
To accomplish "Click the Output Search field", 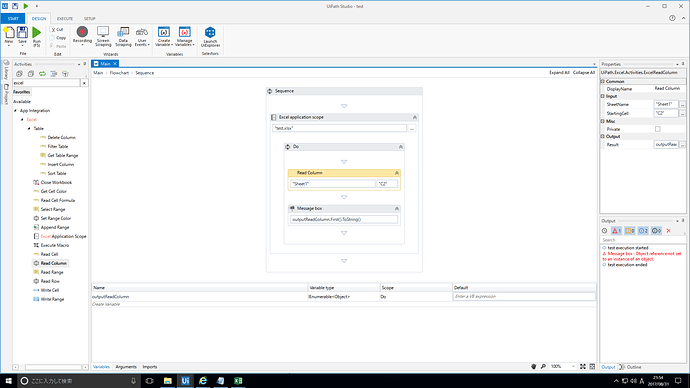I will click(x=642, y=240).
